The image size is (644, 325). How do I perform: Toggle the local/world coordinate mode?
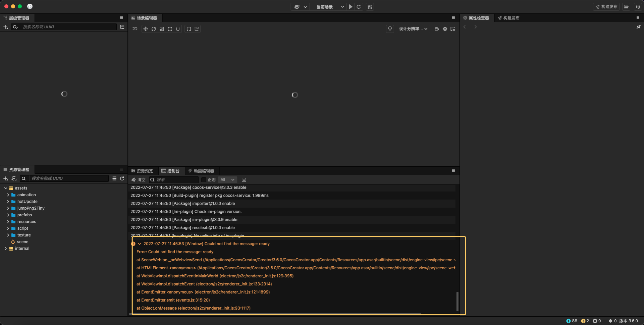point(197,29)
